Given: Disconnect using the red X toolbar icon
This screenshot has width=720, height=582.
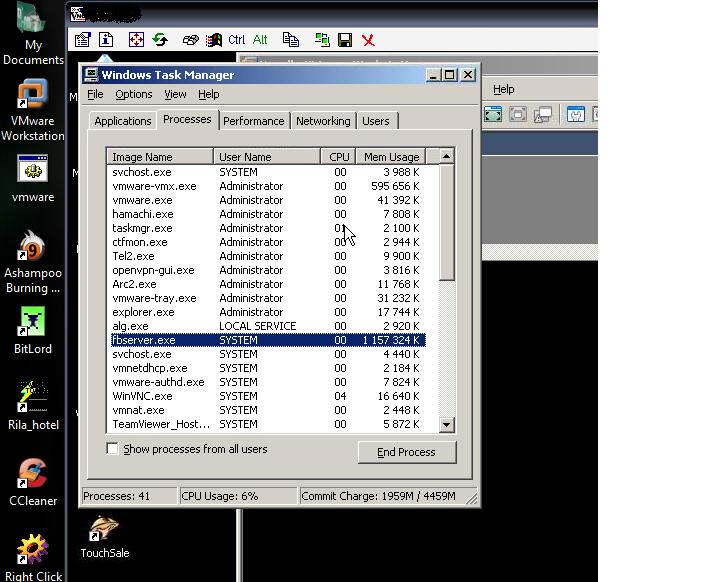Looking at the screenshot, I should pyautogui.click(x=369, y=40).
